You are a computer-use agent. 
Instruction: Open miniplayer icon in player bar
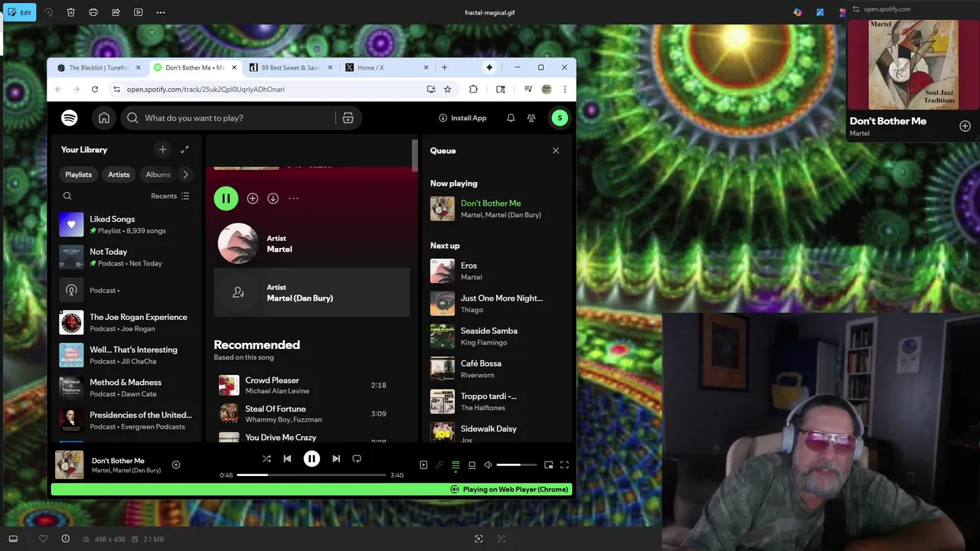coord(548,465)
